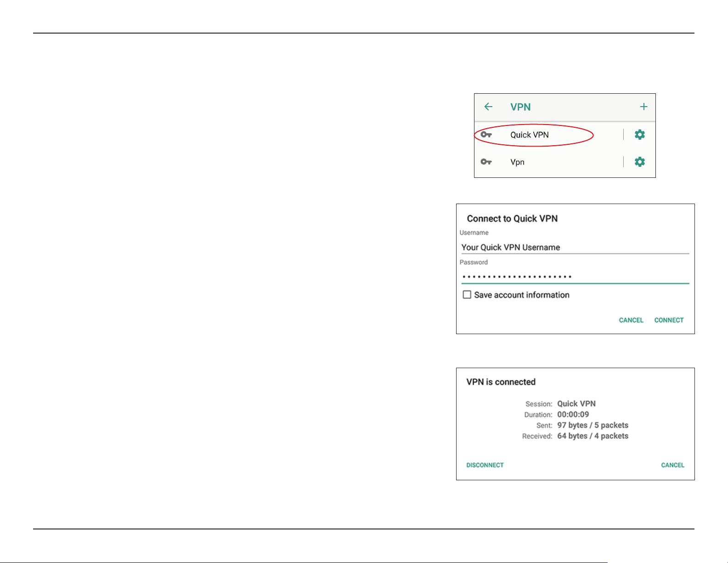Click the Save account information label
Screen dimensions: 728x563
tap(522, 295)
